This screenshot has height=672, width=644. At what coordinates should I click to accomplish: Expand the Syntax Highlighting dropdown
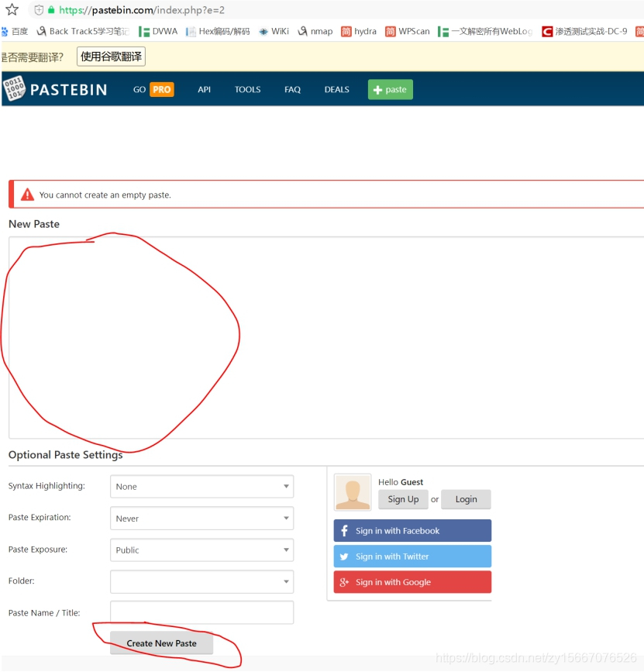(x=201, y=487)
